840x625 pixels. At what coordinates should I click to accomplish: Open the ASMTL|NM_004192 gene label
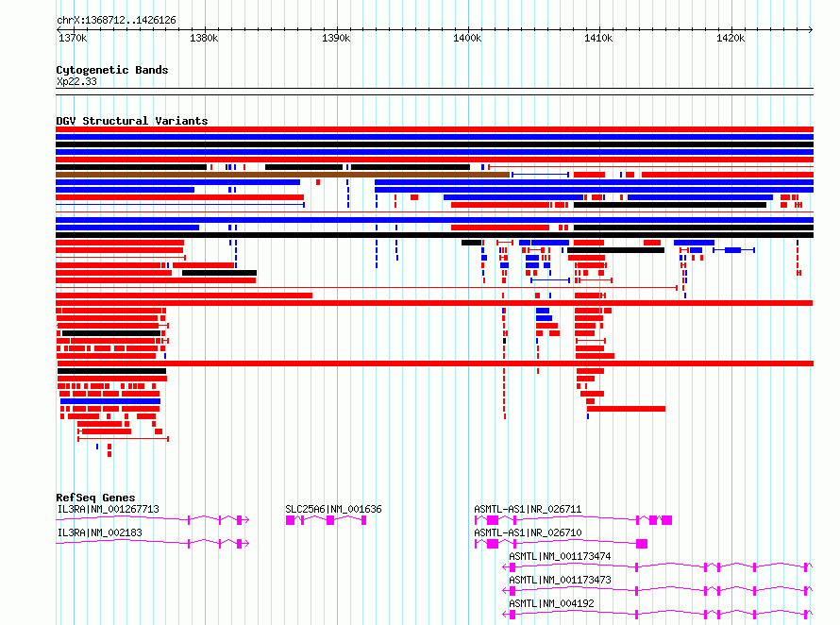point(551,603)
